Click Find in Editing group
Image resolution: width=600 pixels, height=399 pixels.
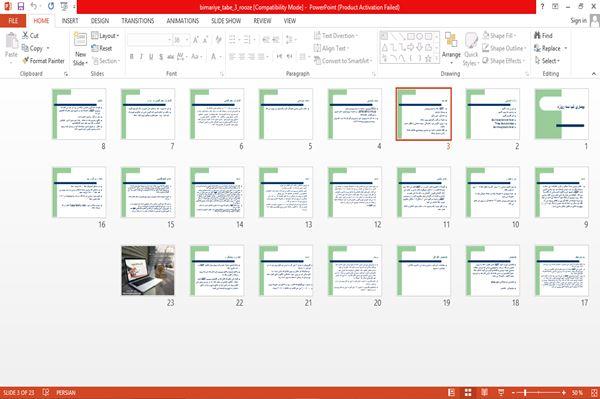coord(543,36)
